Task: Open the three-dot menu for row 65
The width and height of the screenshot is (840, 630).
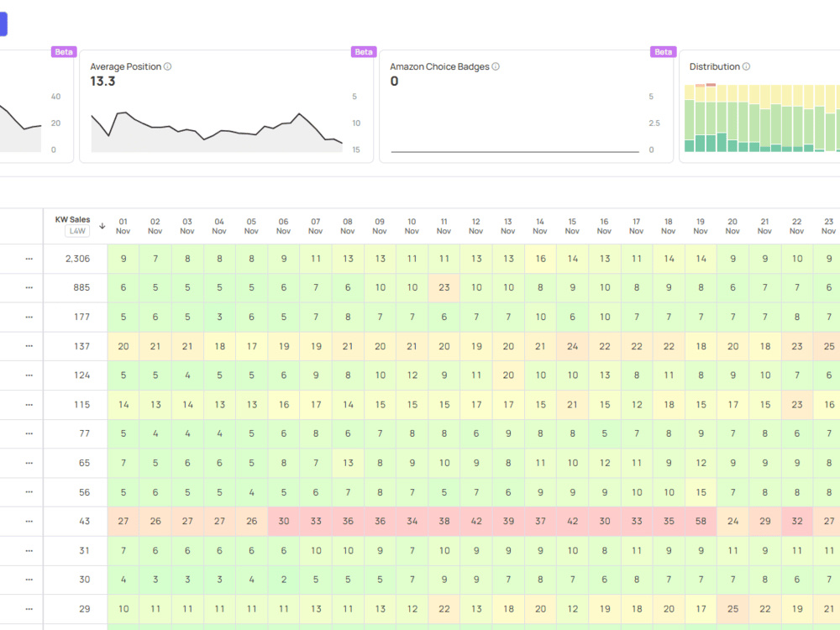Action: (29, 463)
